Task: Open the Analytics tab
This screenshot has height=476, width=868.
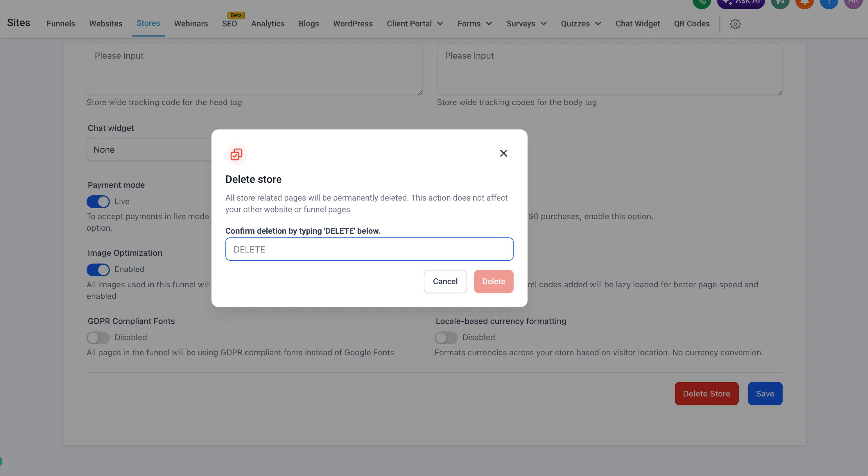Action: pyautogui.click(x=268, y=24)
